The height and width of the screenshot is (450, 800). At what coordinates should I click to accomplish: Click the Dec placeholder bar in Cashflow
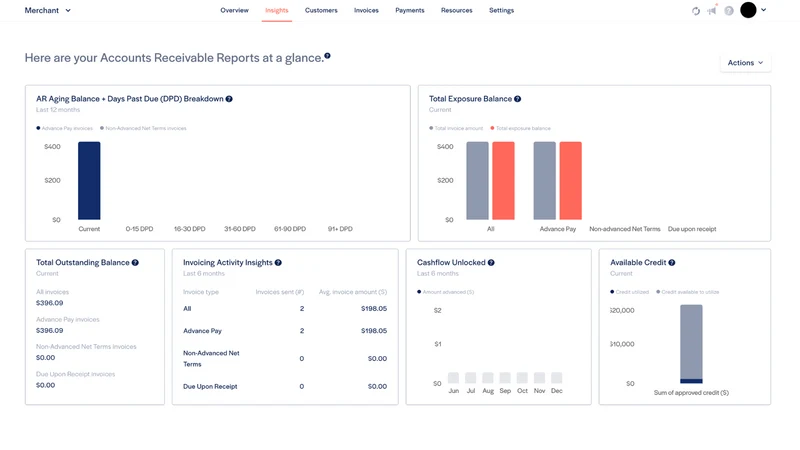[557, 378]
